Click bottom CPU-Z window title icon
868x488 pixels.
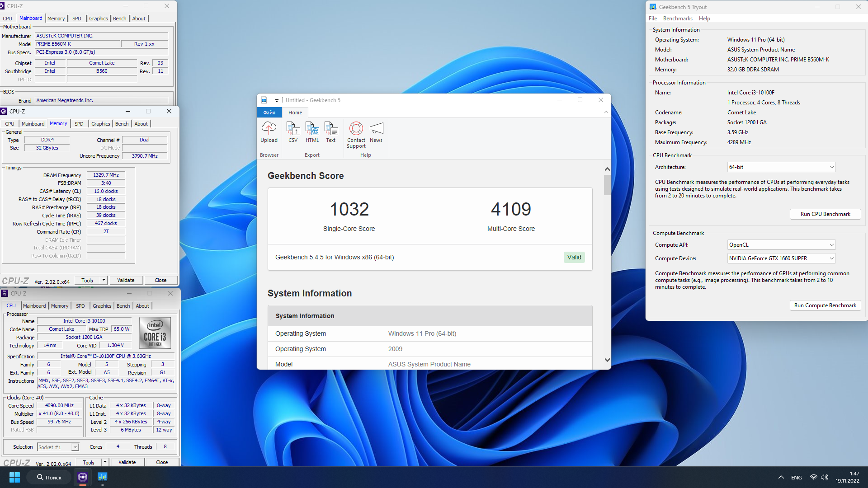click(x=5, y=293)
